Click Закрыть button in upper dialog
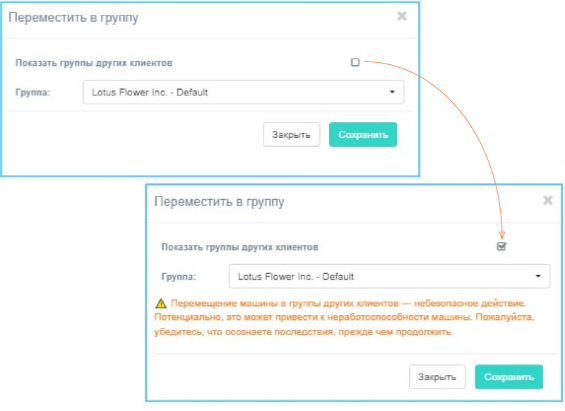Screen dimensions: 565x411 click(291, 135)
